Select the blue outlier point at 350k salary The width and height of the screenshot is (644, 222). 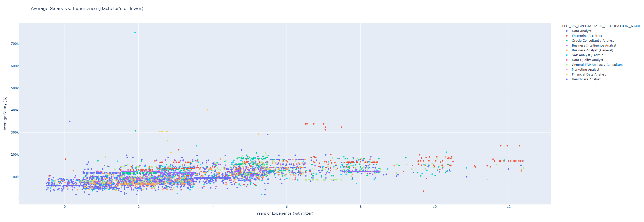70,122
